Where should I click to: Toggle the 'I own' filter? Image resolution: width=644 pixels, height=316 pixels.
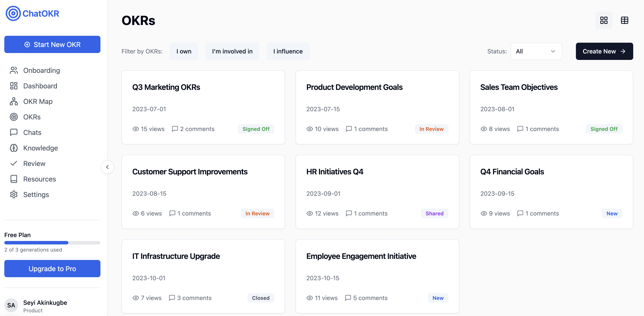184,51
